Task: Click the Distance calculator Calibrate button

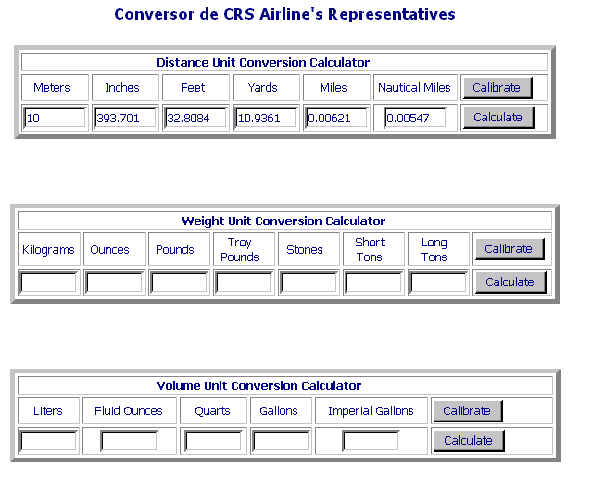Action: 498,88
